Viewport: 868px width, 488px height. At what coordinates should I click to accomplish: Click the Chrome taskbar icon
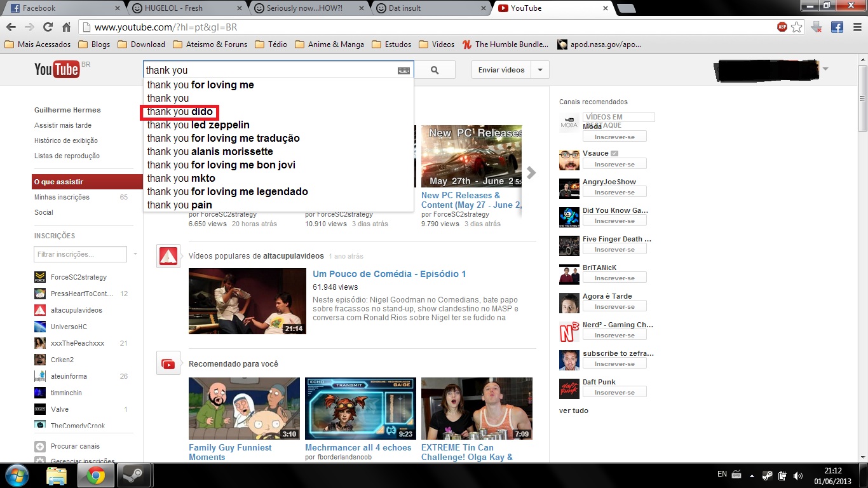pyautogui.click(x=96, y=475)
